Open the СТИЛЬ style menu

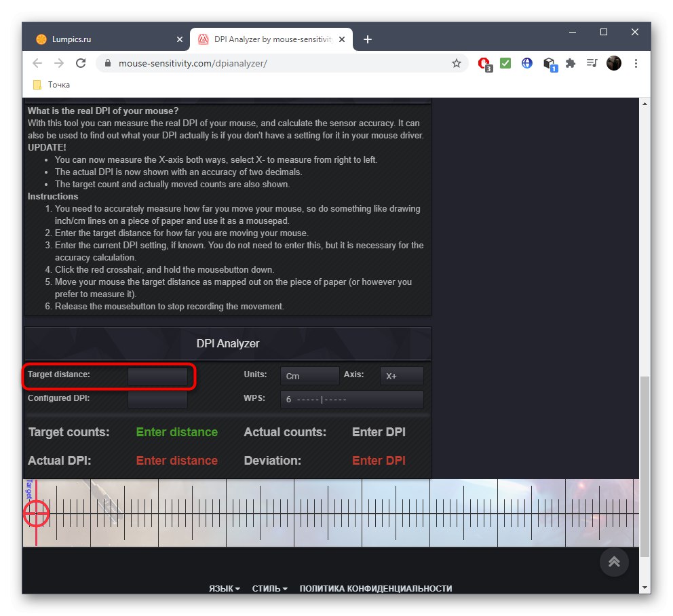click(x=269, y=588)
